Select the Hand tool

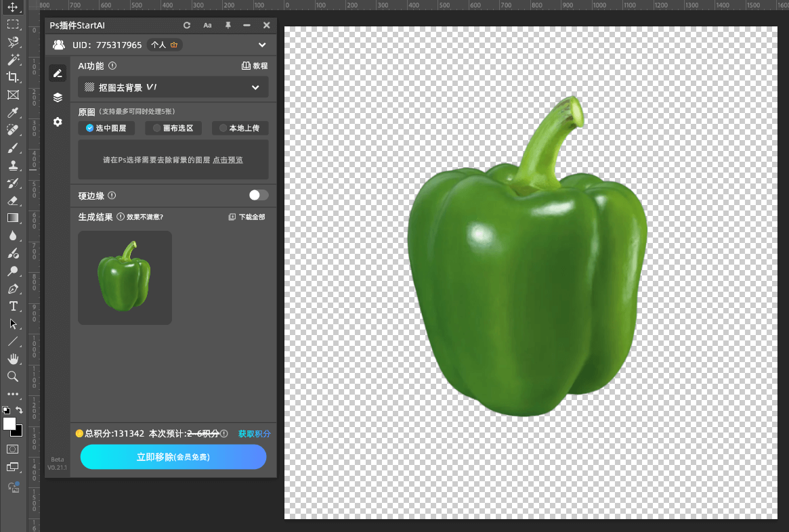point(12,359)
